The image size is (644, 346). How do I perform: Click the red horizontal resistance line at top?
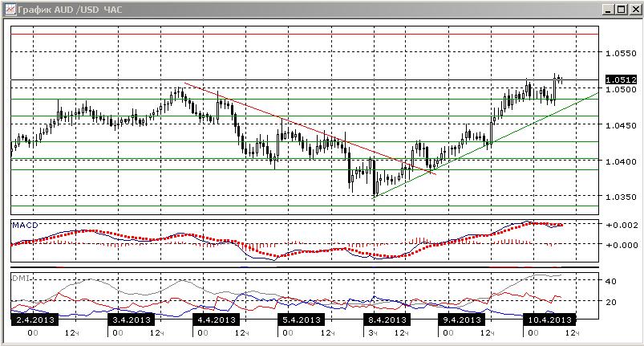click(x=304, y=34)
